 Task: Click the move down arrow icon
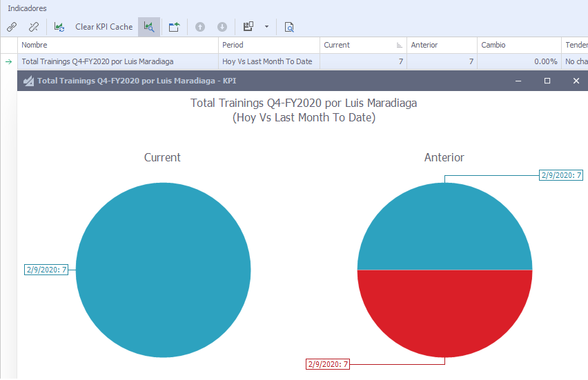(222, 27)
